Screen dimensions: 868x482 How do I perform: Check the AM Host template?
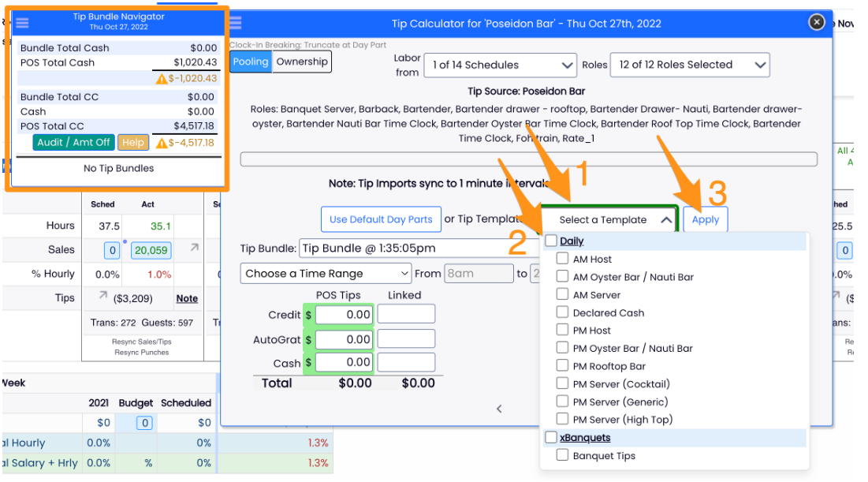(x=562, y=258)
